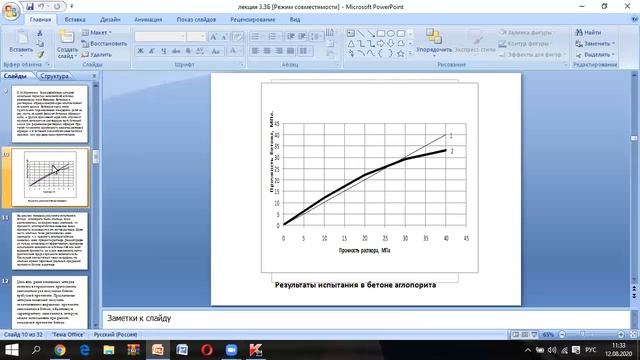
Task: Click zoom out minus button
Action: (562, 335)
